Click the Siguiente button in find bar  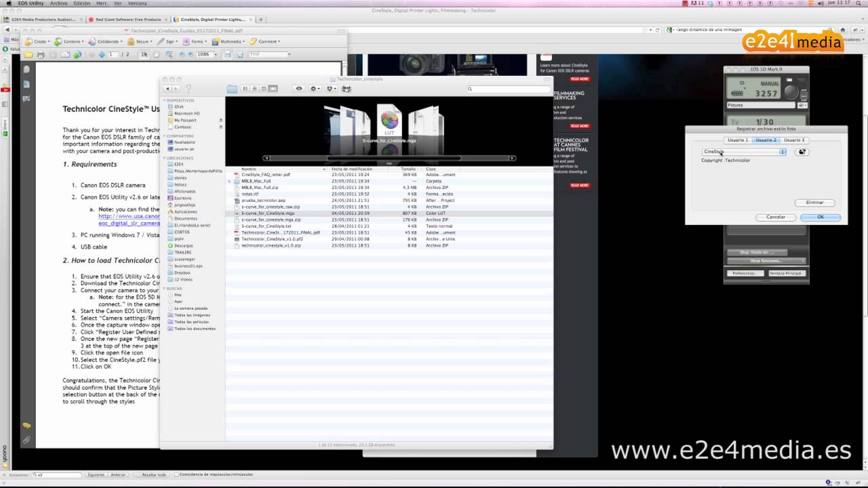(96, 475)
